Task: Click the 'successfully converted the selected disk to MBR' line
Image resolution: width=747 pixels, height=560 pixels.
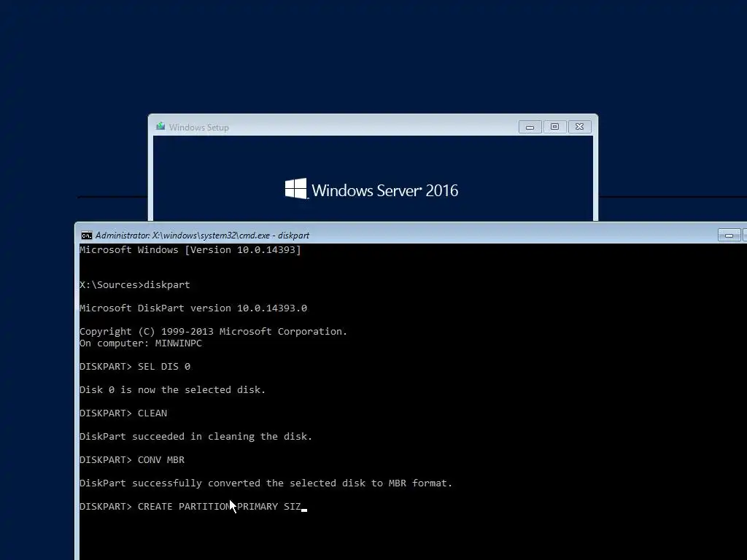Action: click(266, 483)
